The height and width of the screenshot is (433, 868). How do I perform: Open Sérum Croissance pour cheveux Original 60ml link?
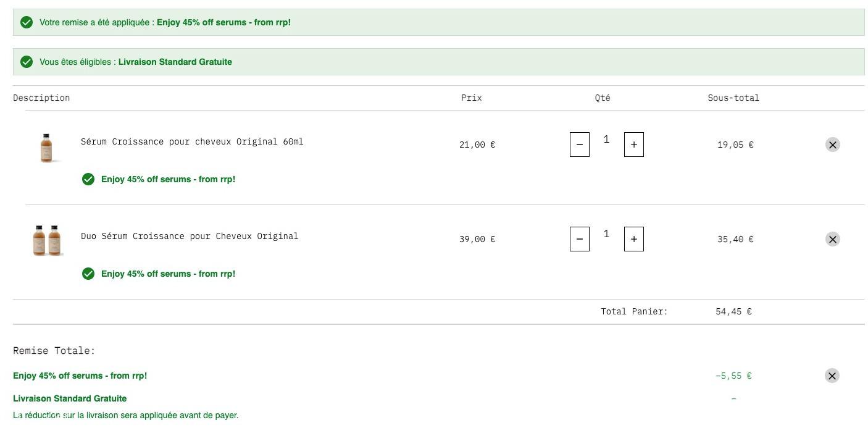(192, 141)
